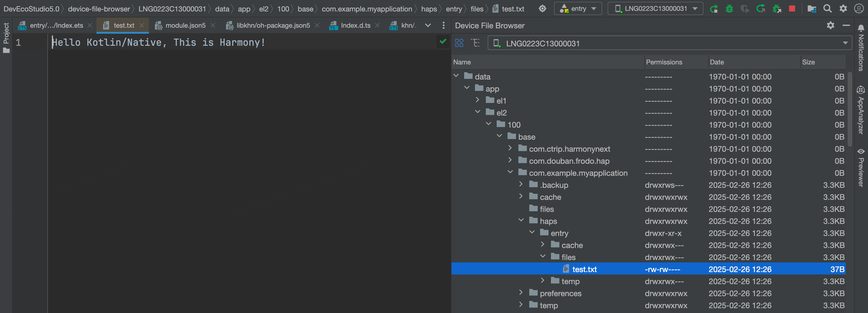
Task: Collapse the el2 folder
Action: (478, 112)
